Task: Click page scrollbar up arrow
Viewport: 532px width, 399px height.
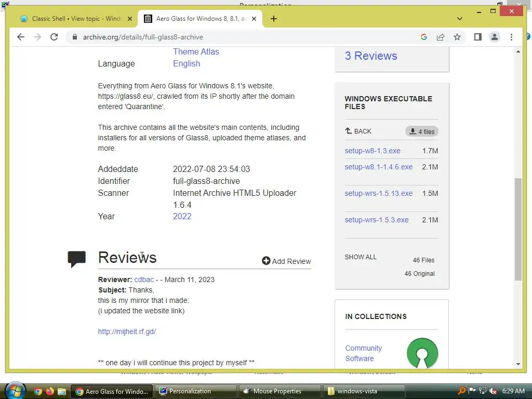Action: (x=518, y=51)
